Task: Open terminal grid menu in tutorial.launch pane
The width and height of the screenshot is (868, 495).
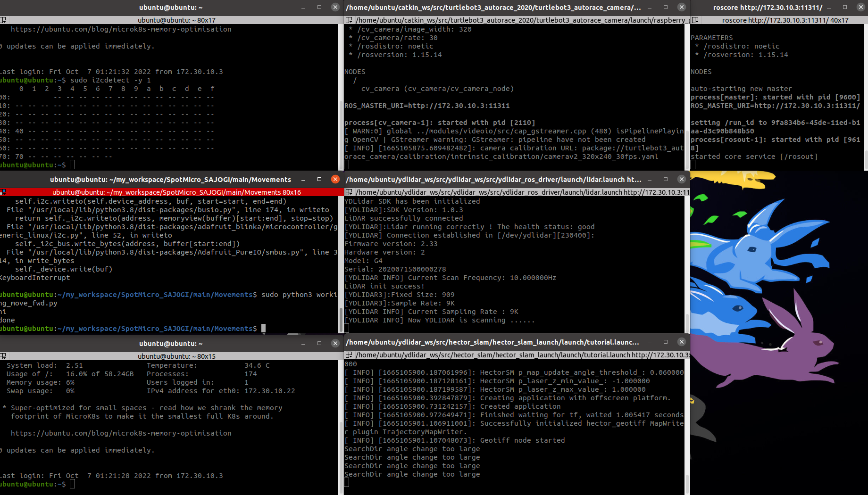Action: tap(349, 355)
